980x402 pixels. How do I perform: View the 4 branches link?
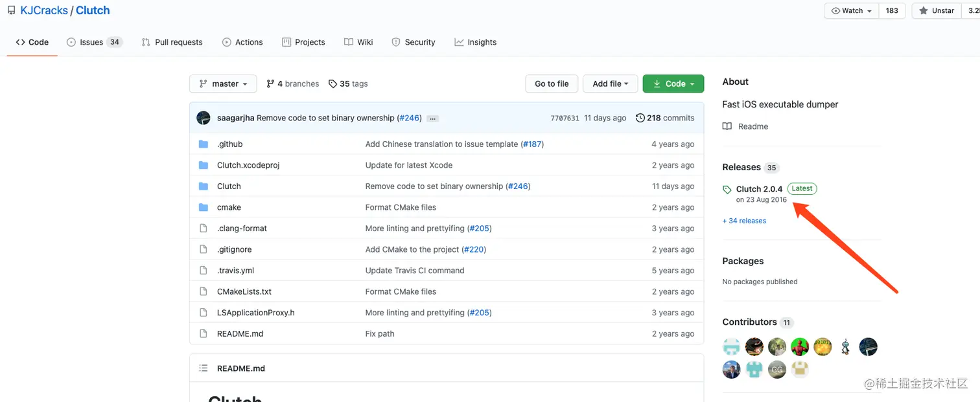(x=292, y=84)
